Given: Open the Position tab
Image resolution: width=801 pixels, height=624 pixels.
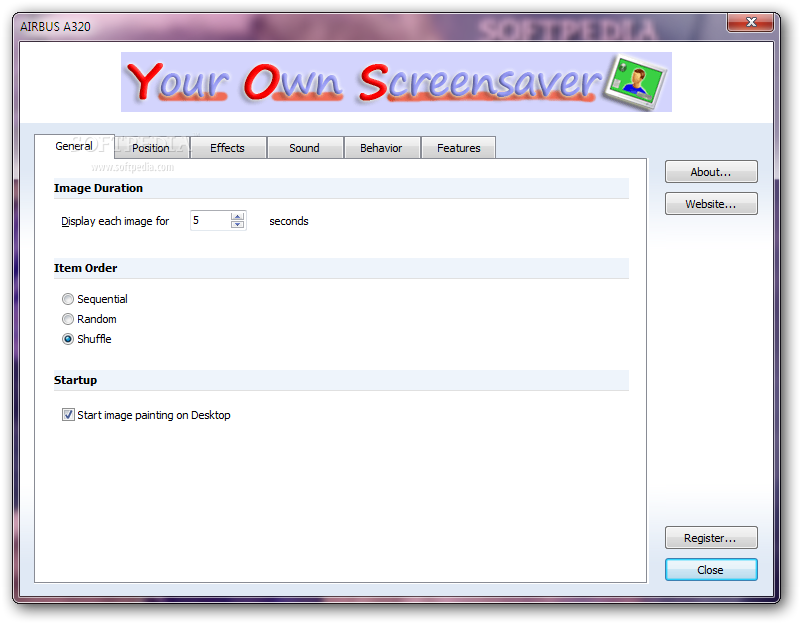Looking at the screenshot, I should tap(151, 148).
